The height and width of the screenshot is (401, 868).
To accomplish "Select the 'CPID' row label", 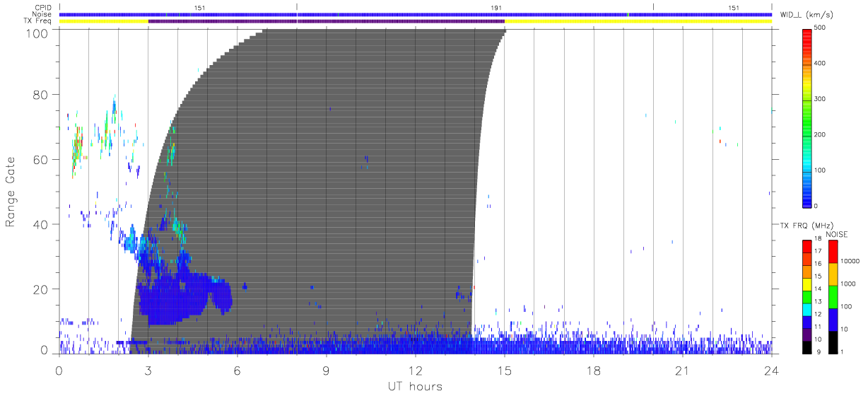I will point(45,8).
